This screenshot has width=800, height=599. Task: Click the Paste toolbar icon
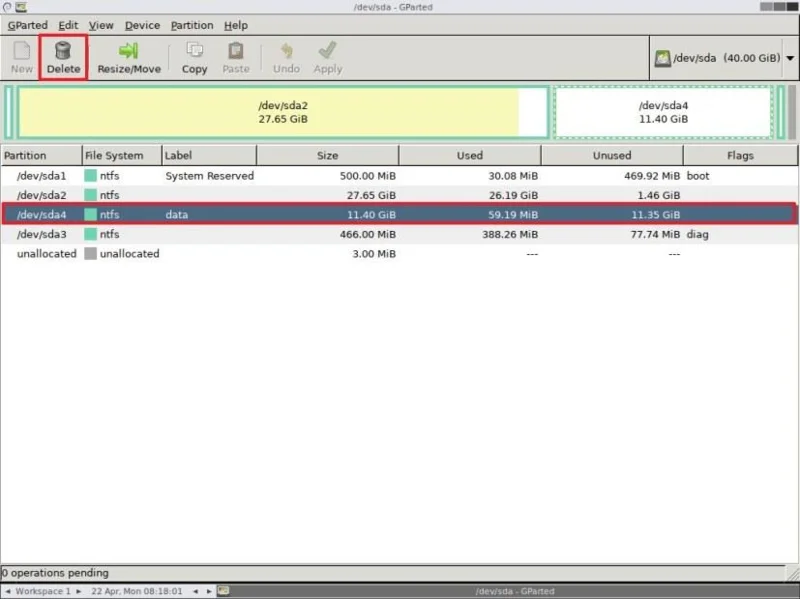[x=236, y=58]
